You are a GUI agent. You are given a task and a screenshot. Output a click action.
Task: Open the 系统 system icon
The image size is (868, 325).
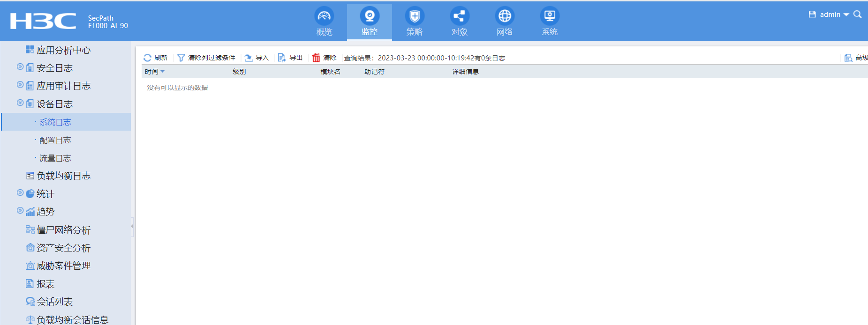pos(550,16)
